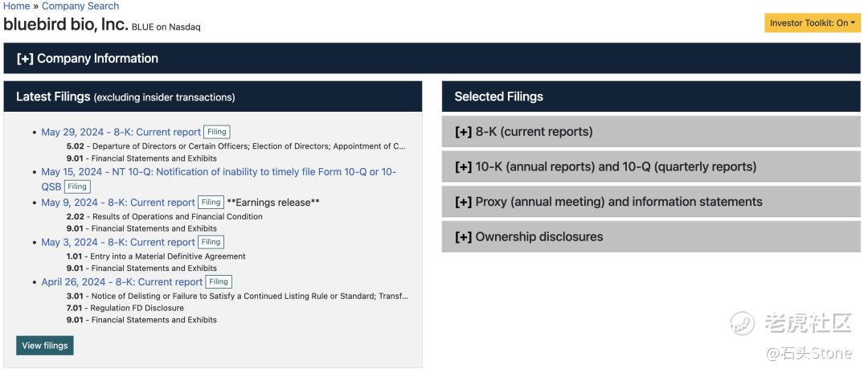Open May 15, 2024 NT 10-Q notification
This screenshot has width=868, height=373.
coord(219,172)
